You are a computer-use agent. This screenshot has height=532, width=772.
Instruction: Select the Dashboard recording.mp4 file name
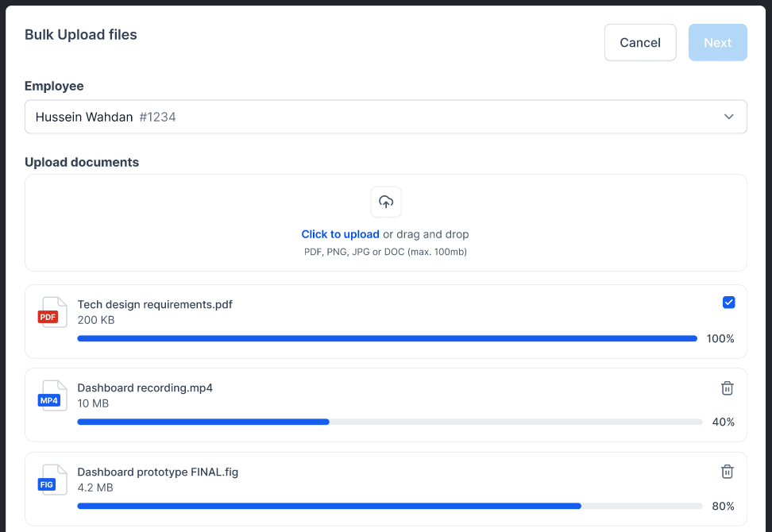click(145, 388)
